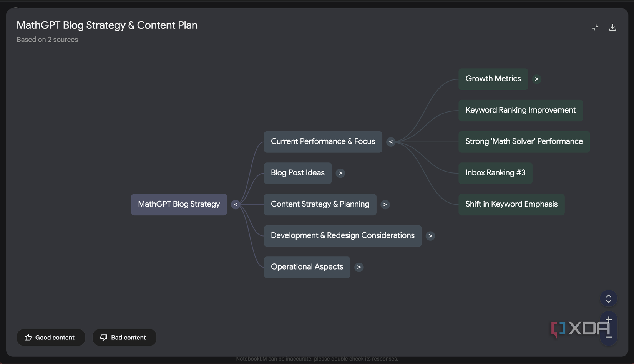This screenshot has height=364, width=634.
Task: Expand the Blog Post Ideas arrow
Action: pos(340,173)
